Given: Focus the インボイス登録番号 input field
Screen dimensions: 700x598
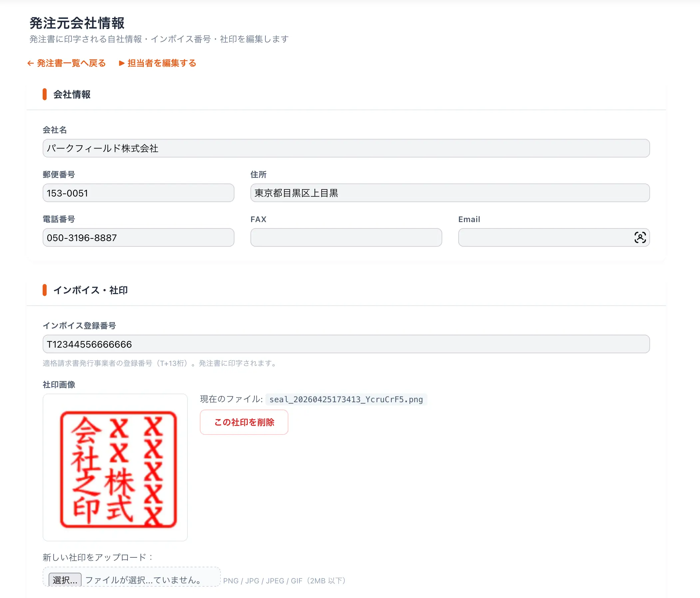Looking at the screenshot, I should coord(346,344).
